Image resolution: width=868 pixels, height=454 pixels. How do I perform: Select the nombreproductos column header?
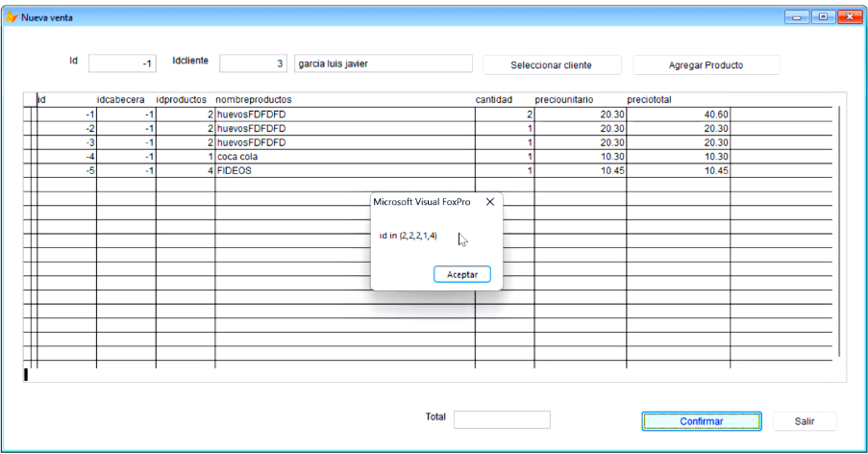tap(254, 99)
